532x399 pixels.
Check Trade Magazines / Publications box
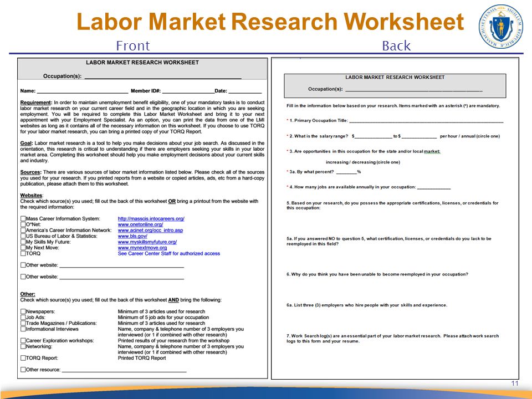[x=23, y=323]
